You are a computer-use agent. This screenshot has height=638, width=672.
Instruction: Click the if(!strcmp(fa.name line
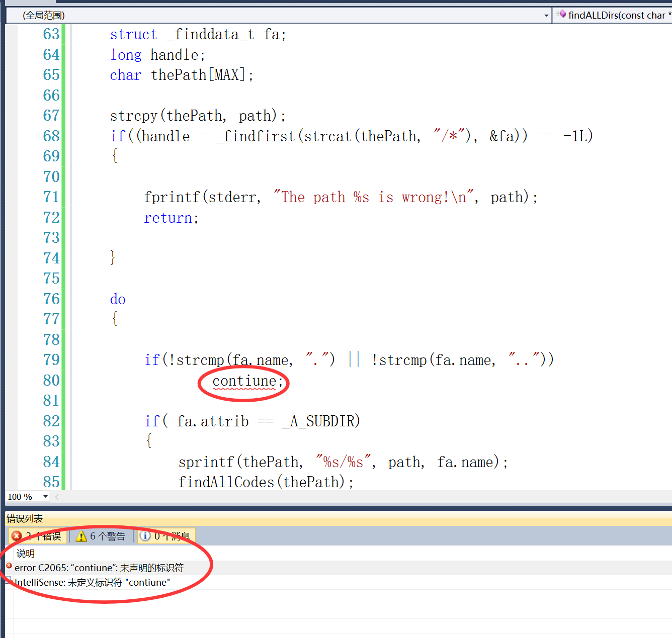(x=349, y=360)
